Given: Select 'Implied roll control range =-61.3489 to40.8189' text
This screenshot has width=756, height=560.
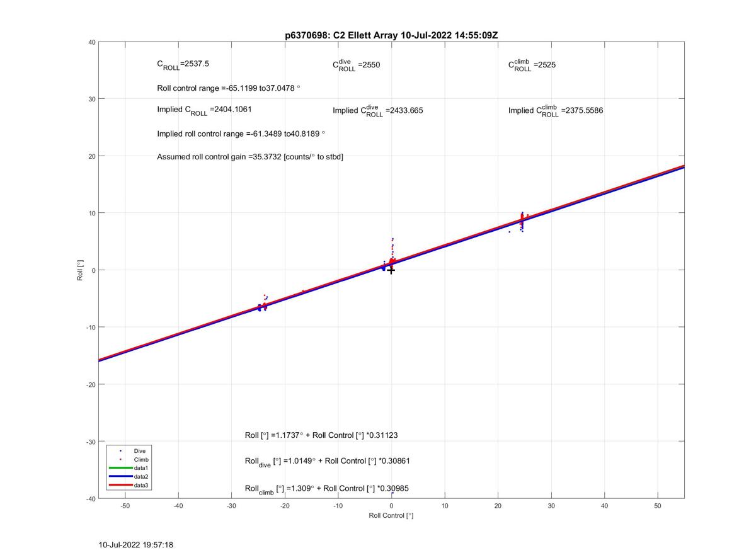Looking at the screenshot, I should coord(241,134).
